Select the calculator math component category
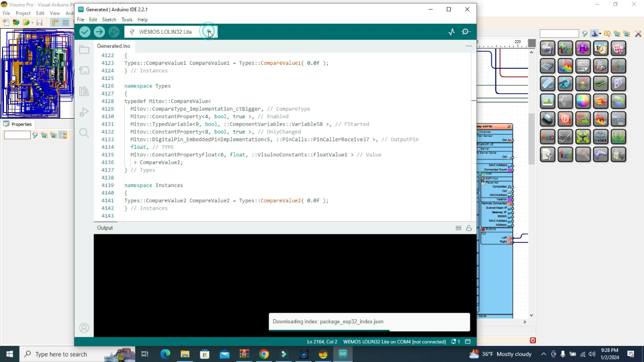Screen dimensions: 644x362 coord(547,65)
